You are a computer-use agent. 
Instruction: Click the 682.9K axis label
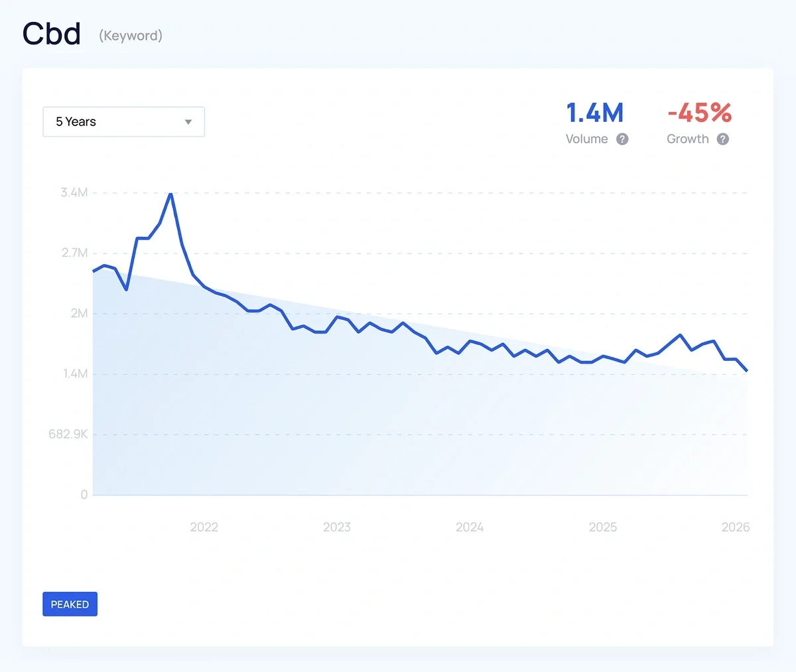coord(68,434)
